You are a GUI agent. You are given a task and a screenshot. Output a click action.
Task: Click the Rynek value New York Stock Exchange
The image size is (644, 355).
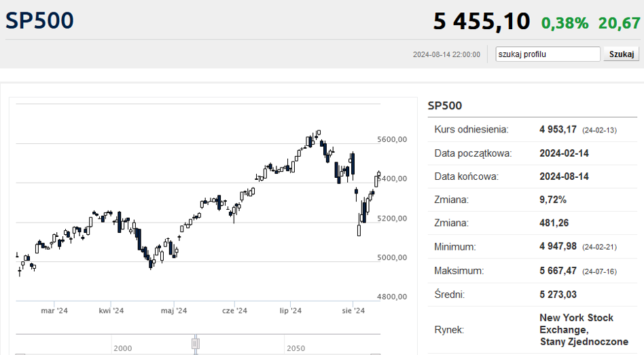tap(584, 330)
